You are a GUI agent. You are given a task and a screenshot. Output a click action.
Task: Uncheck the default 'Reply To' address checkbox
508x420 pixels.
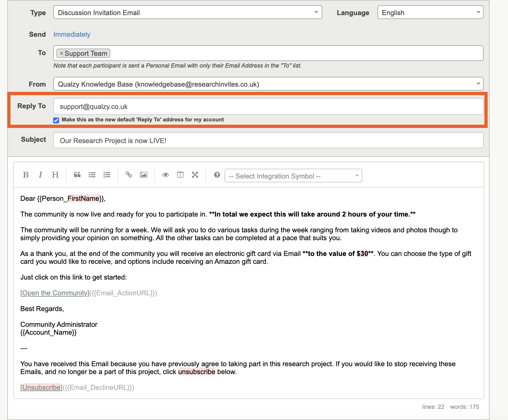click(x=56, y=120)
